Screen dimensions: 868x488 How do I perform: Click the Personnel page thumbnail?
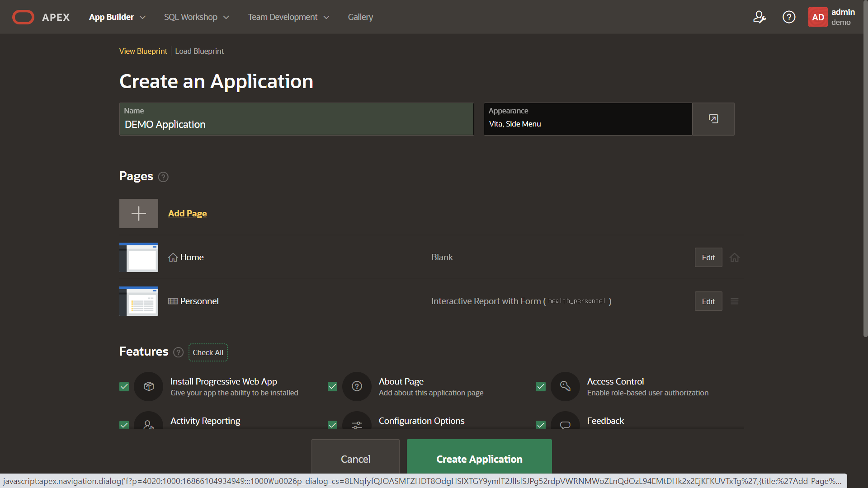coord(139,301)
